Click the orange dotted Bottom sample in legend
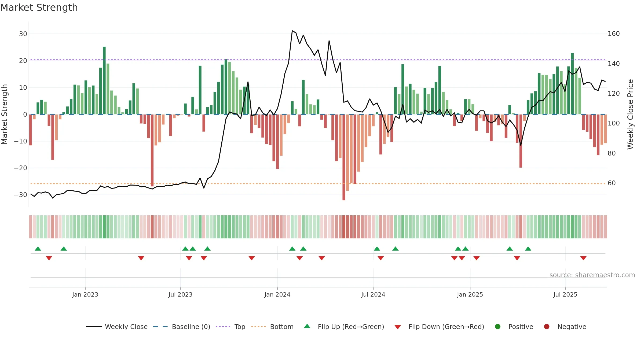The height and width of the screenshot is (362, 644). click(x=259, y=327)
